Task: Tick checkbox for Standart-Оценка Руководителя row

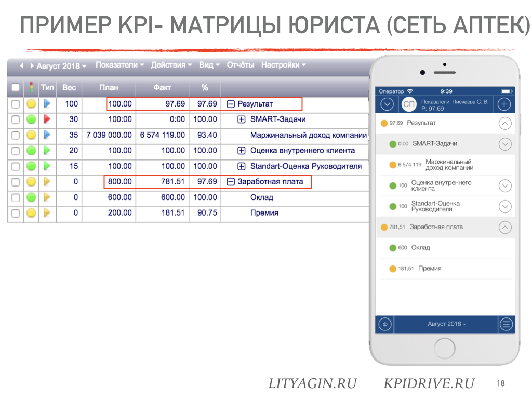Action: (16, 167)
